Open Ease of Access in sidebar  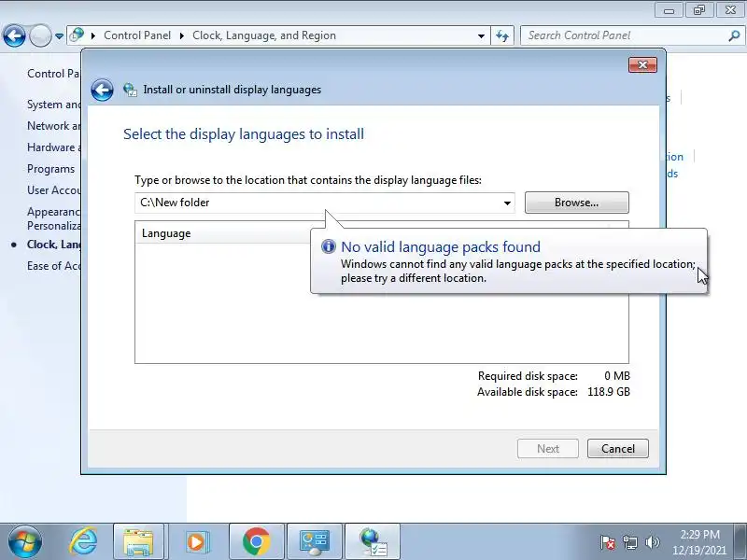tap(53, 266)
